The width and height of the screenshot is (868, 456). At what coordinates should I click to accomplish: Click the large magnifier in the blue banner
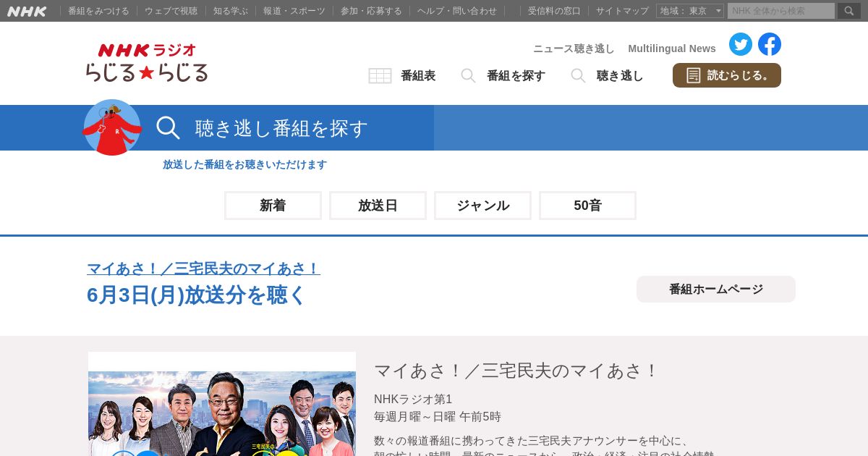pos(168,127)
